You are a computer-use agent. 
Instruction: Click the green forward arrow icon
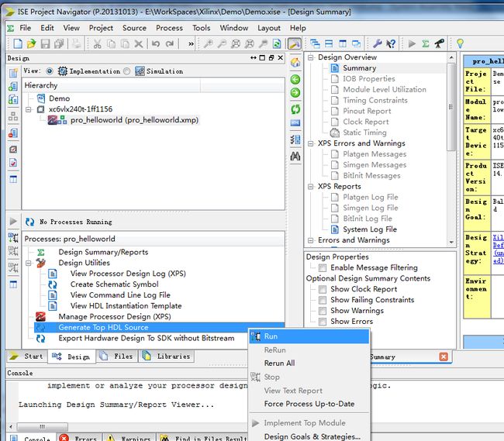[x=295, y=93]
